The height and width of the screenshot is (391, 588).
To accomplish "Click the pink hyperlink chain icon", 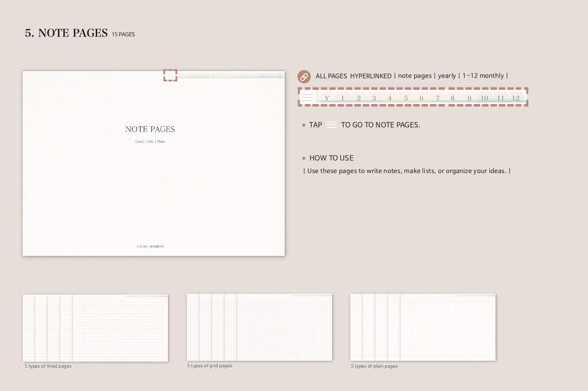I will coord(304,77).
